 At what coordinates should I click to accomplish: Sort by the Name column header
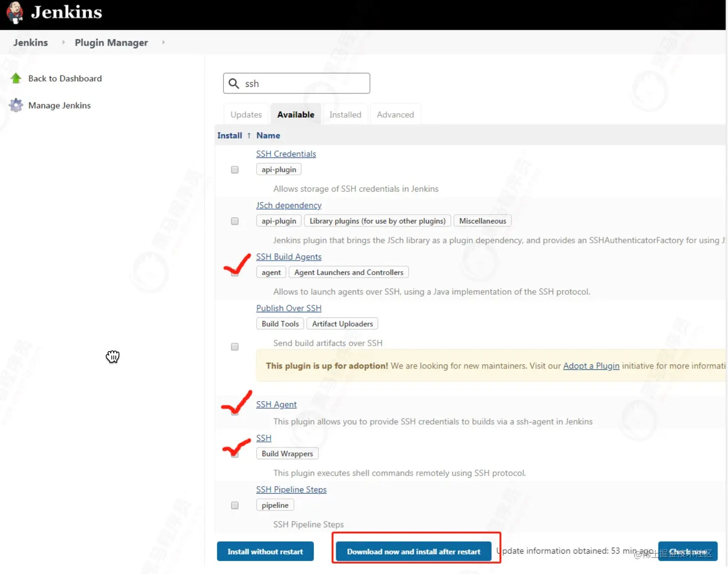point(268,136)
